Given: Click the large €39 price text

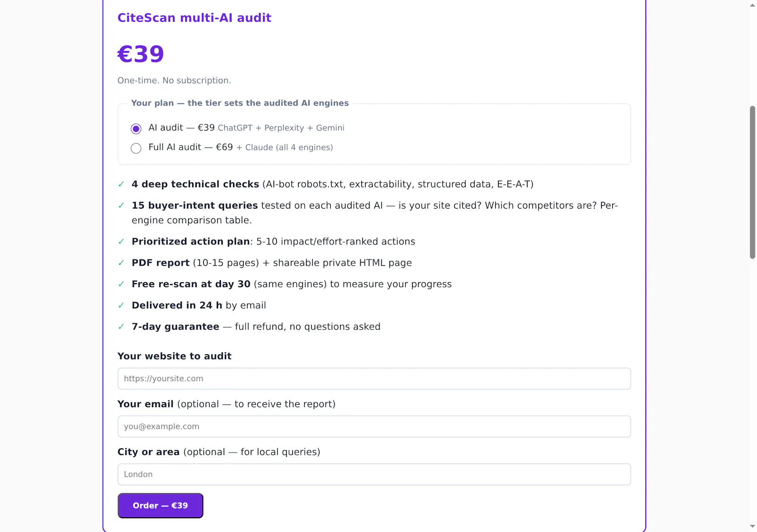Looking at the screenshot, I should pyautogui.click(x=141, y=54).
